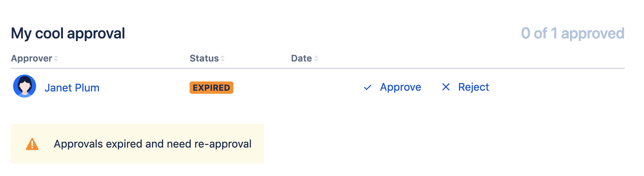Click the word "approved" in the approval counter
This screenshot has width=644, height=176.
tap(593, 33)
